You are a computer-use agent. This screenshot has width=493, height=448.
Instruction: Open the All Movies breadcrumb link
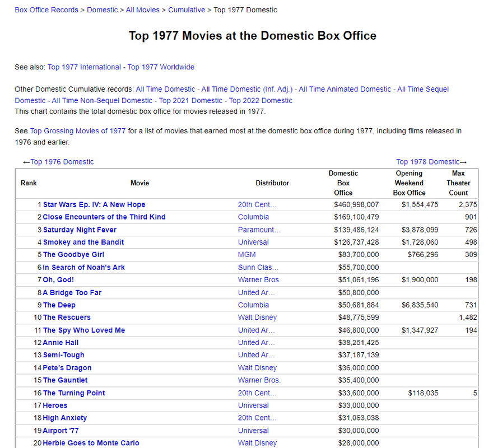[142, 10]
